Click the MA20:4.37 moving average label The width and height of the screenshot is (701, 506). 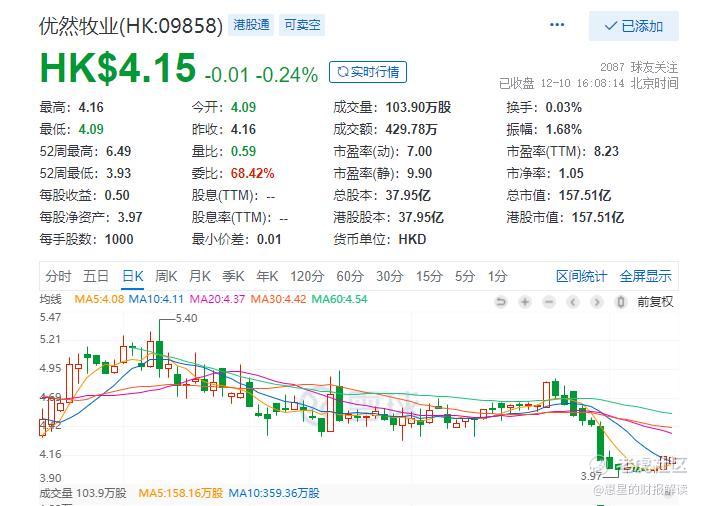(217, 299)
